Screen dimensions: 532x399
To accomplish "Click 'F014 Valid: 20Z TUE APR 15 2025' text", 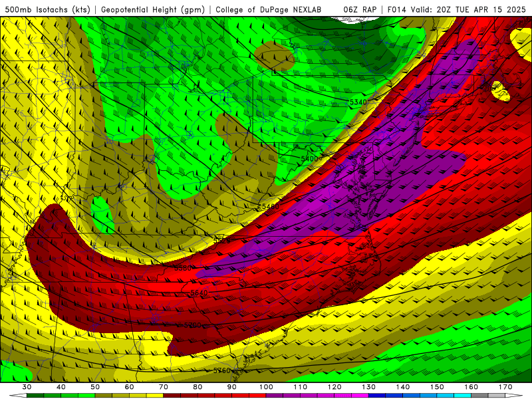I will point(456,9).
